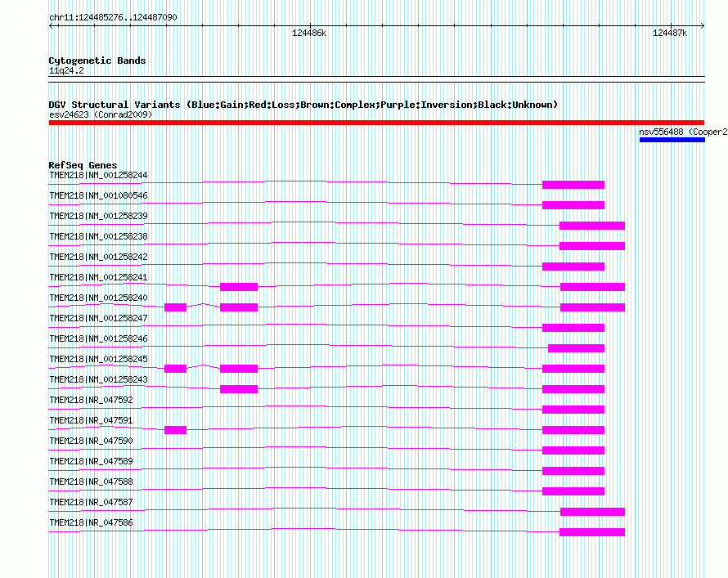This screenshot has width=728, height=578.
Task: Click the leftmost small exon of NM_001258245
Action: 176,369
